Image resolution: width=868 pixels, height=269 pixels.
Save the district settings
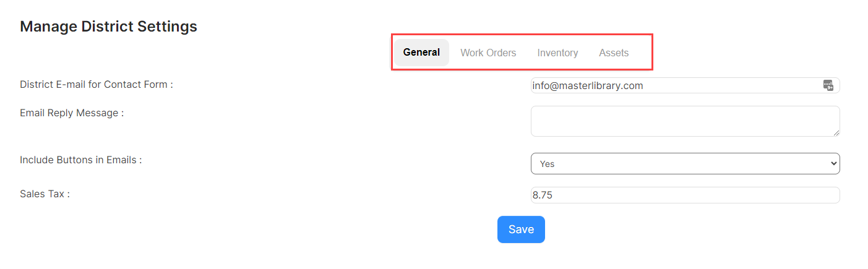(x=521, y=229)
